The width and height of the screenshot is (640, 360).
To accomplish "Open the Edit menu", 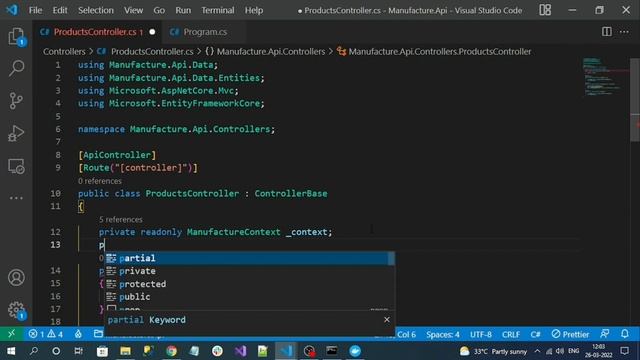I will click(x=60, y=10).
